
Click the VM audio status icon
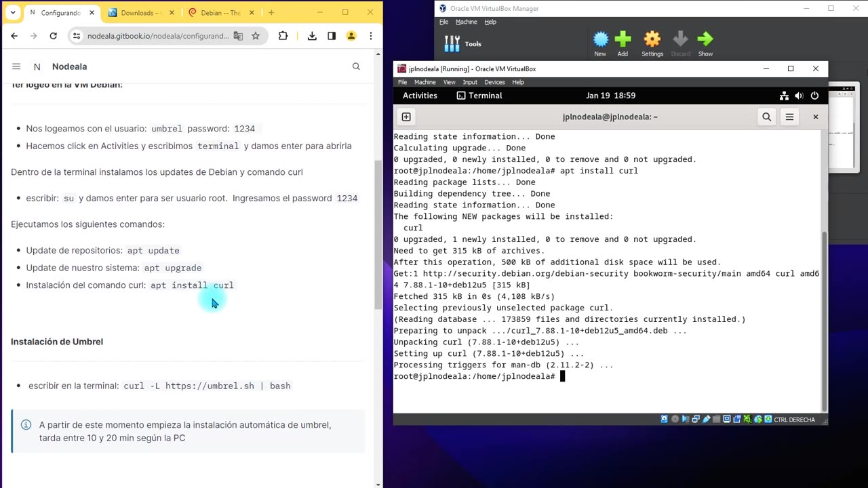pos(686,420)
